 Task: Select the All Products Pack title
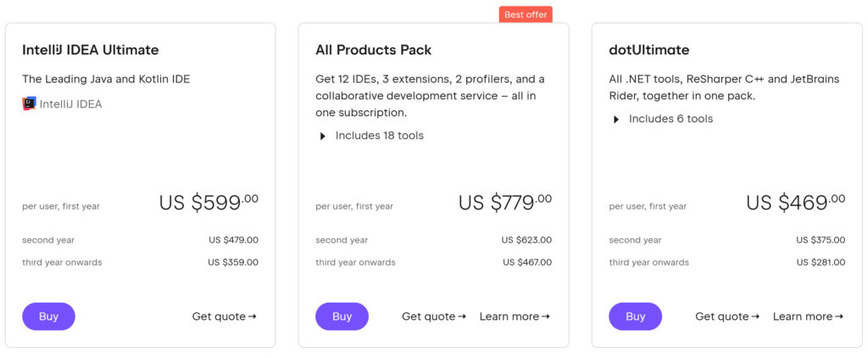click(x=374, y=50)
